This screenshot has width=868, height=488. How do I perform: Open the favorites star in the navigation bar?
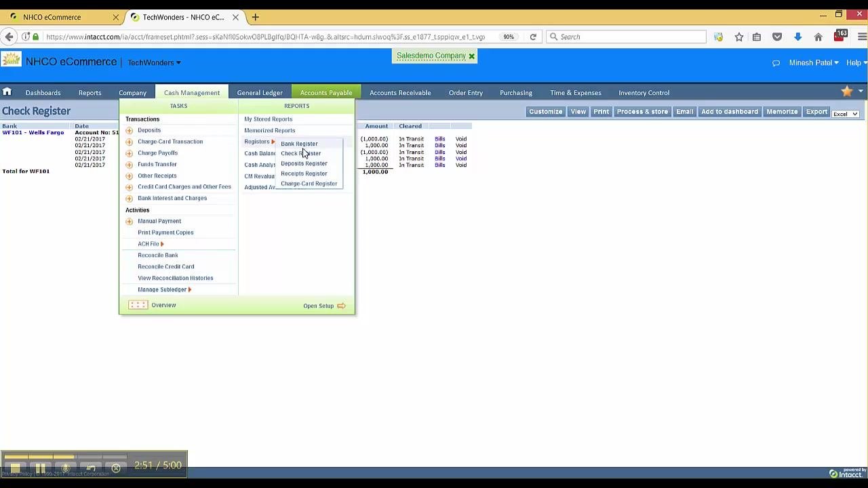[846, 91]
